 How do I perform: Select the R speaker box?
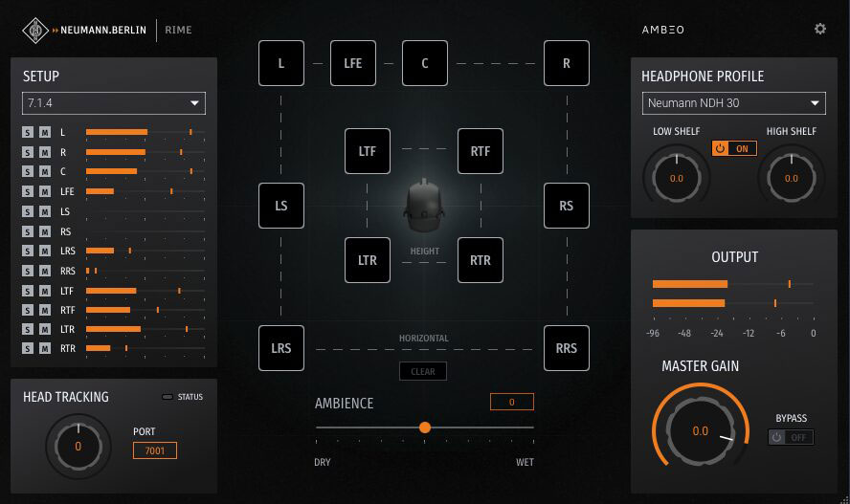point(567,63)
